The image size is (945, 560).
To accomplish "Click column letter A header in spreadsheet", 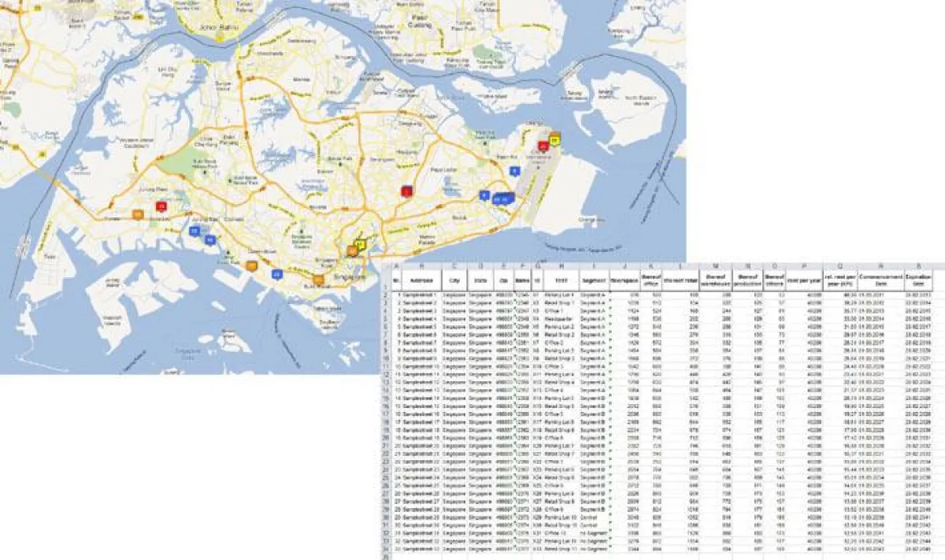I will tap(396, 265).
